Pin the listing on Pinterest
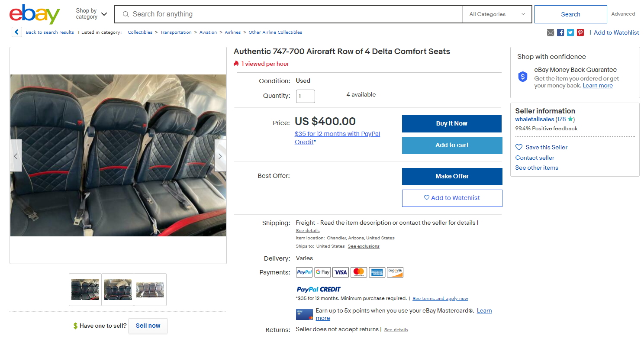The width and height of the screenshot is (644, 342). pyautogui.click(x=580, y=32)
